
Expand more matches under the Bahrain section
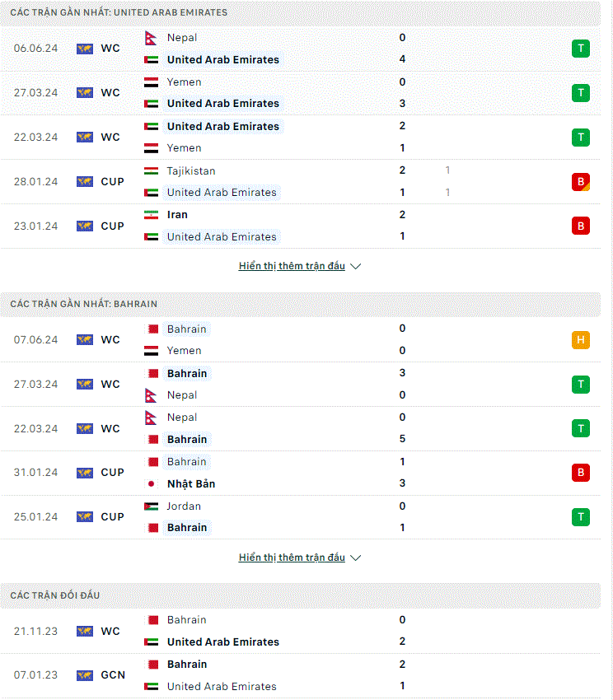point(292,558)
